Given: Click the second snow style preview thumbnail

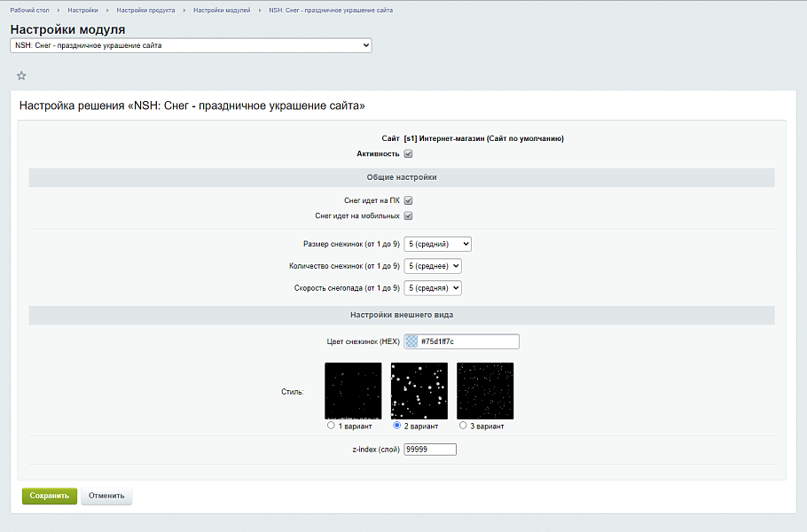Looking at the screenshot, I should [x=419, y=390].
